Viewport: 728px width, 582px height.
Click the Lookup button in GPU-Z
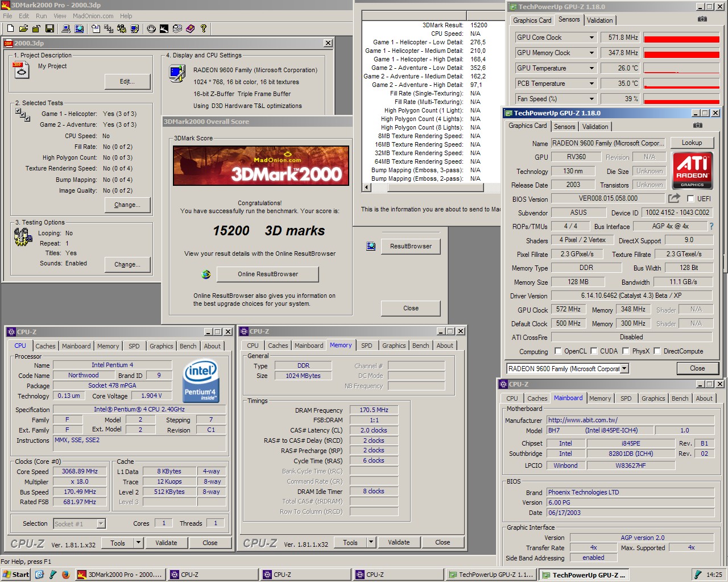coord(692,143)
